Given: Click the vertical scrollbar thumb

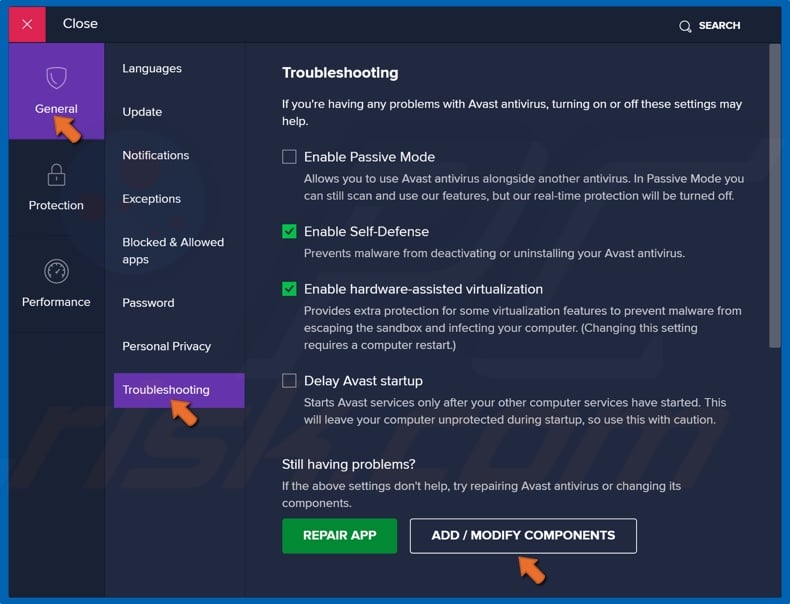Looking at the screenshot, I should (774, 195).
